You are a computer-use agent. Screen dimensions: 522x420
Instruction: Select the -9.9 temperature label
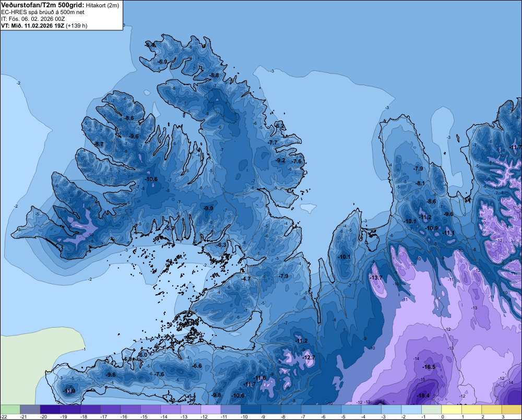pyautogui.click(x=208, y=208)
